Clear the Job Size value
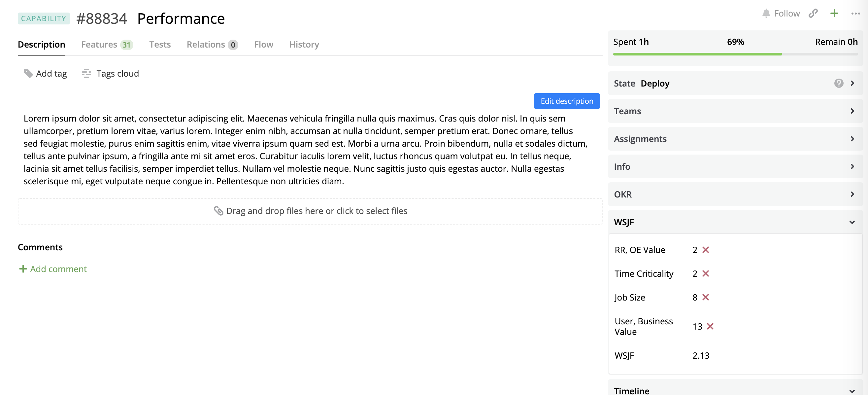Image resolution: width=868 pixels, height=395 pixels. (x=705, y=297)
